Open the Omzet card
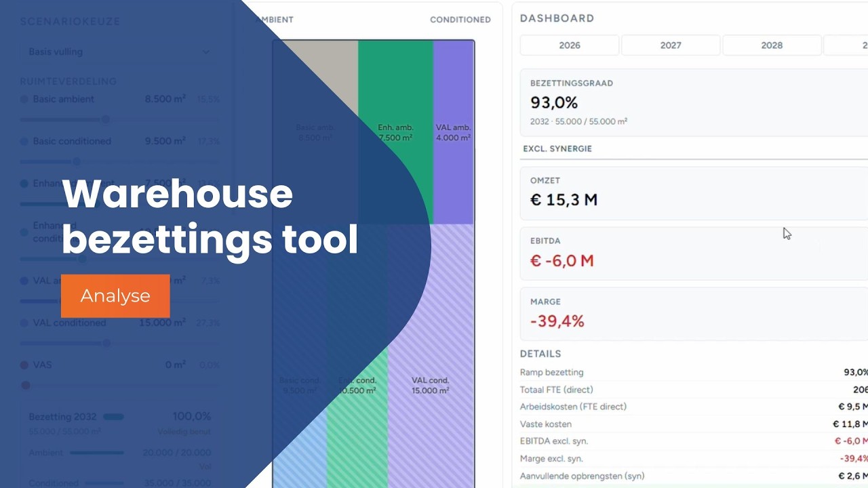868x488 pixels. pos(694,193)
